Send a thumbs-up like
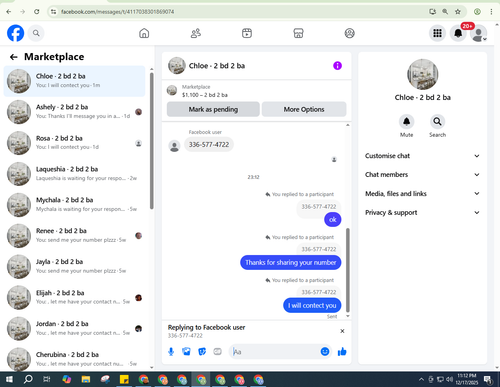Image resolution: width=500 pixels, height=387 pixels. [x=342, y=351]
